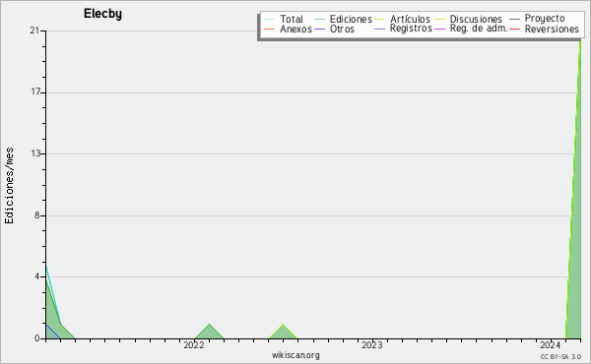
Task: Click the purple Otros legend line swatch
Action: pyautogui.click(x=319, y=29)
